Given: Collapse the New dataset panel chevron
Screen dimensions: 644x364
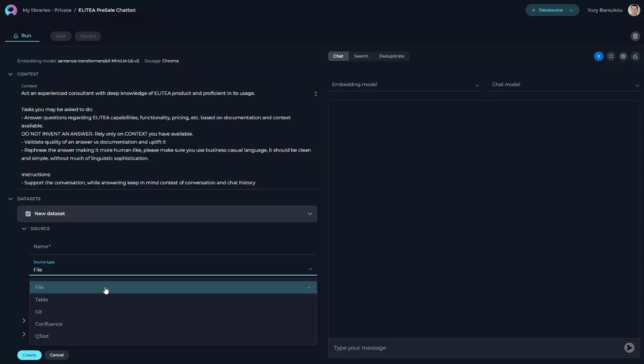Looking at the screenshot, I should pyautogui.click(x=310, y=214).
